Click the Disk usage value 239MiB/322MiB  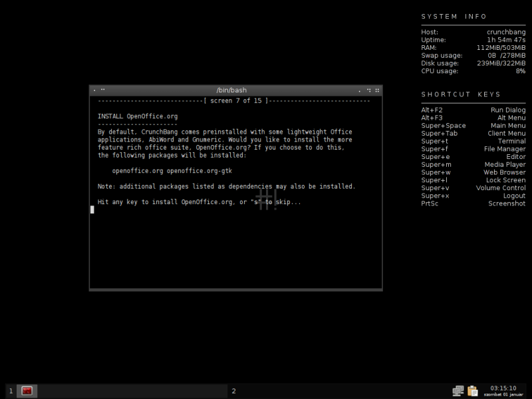501,63
